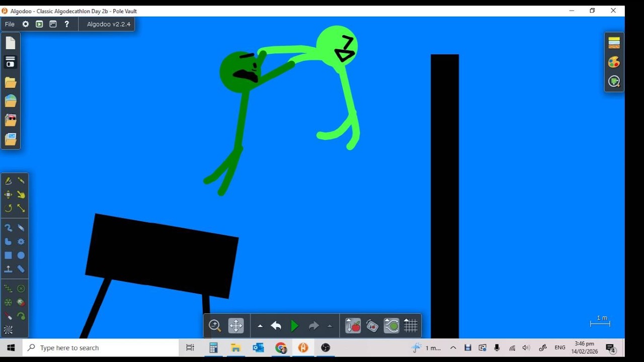Select the Drag hand tool
Screen dimensions: 644x362
tap(21, 195)
